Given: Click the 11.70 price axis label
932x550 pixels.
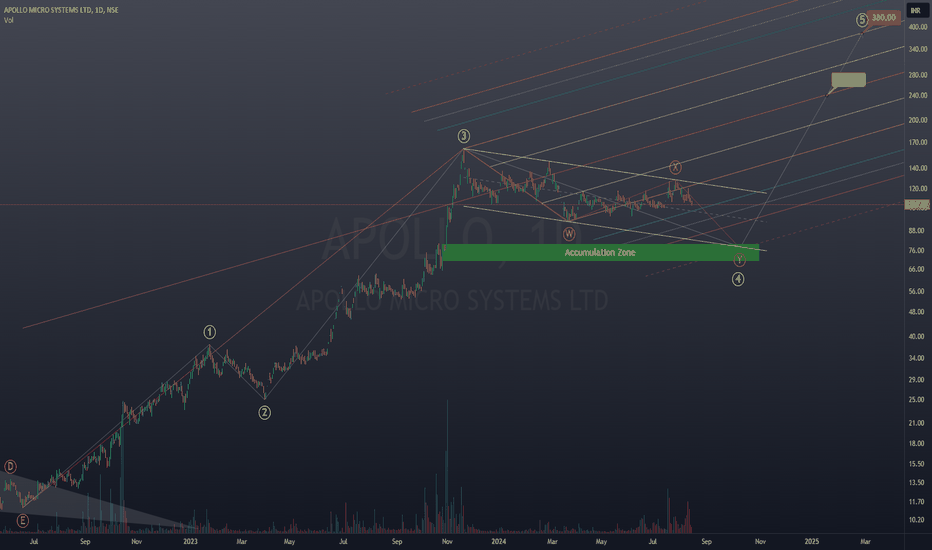Looking at the screenshot, I should tap(916, 502).
